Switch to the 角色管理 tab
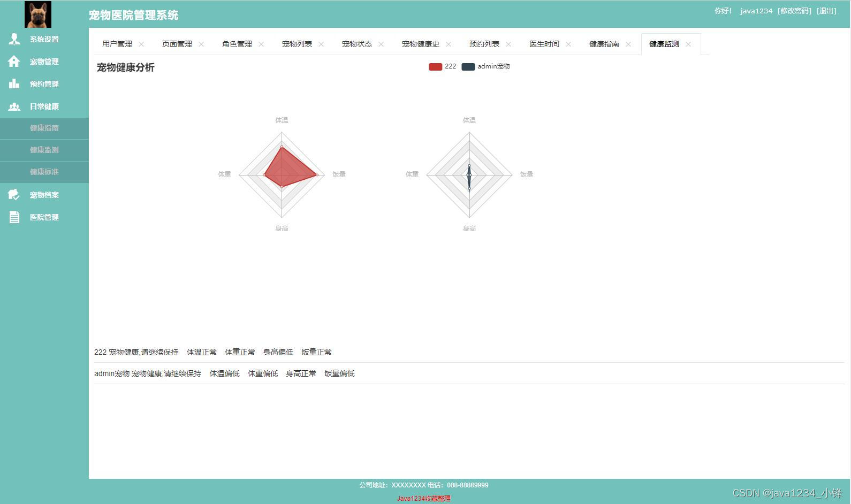This screenshot has width=851, height=504. (x=237, y=44)
